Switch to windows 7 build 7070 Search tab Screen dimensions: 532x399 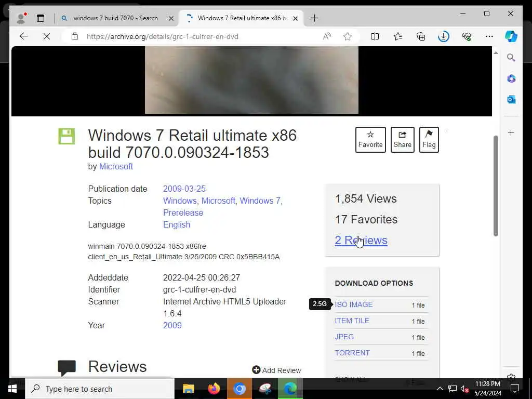click(115, 18)
